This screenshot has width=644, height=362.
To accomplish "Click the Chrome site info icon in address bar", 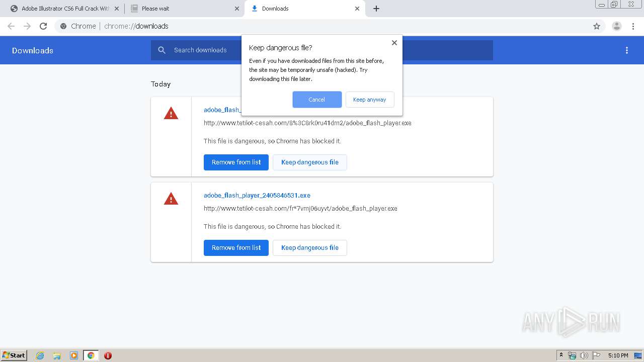I will click(63, 26).
